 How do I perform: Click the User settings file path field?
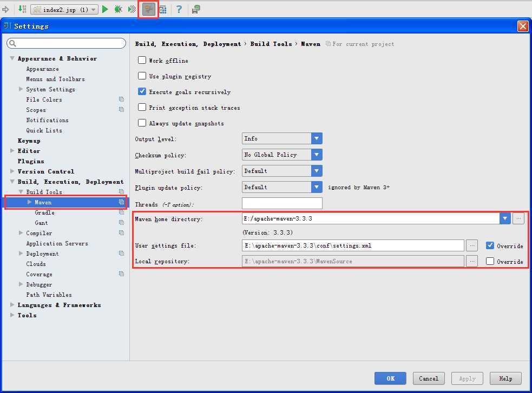353,245
